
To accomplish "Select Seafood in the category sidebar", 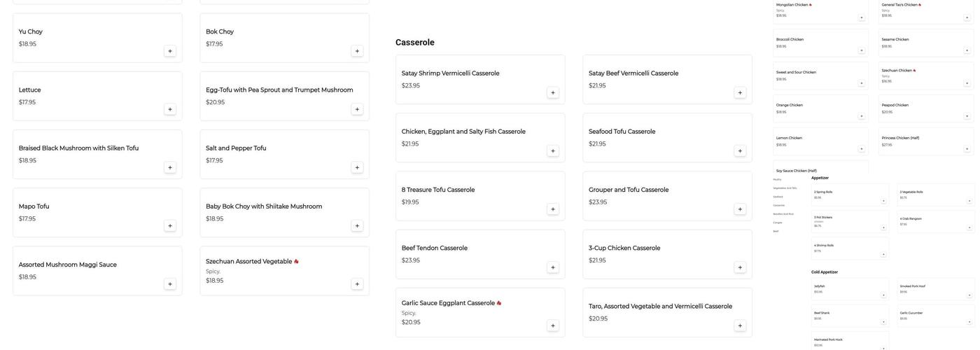I will [778, 197].
